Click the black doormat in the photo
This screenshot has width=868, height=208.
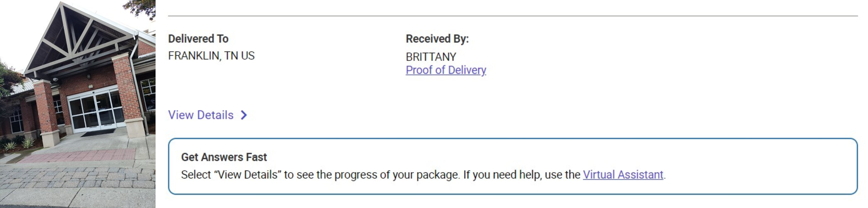[98, 133]
